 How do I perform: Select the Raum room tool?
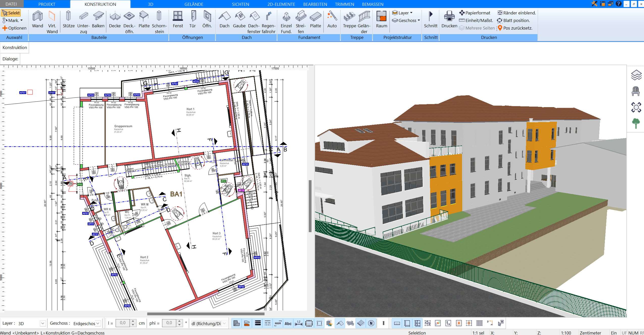(x=381, y=19)
